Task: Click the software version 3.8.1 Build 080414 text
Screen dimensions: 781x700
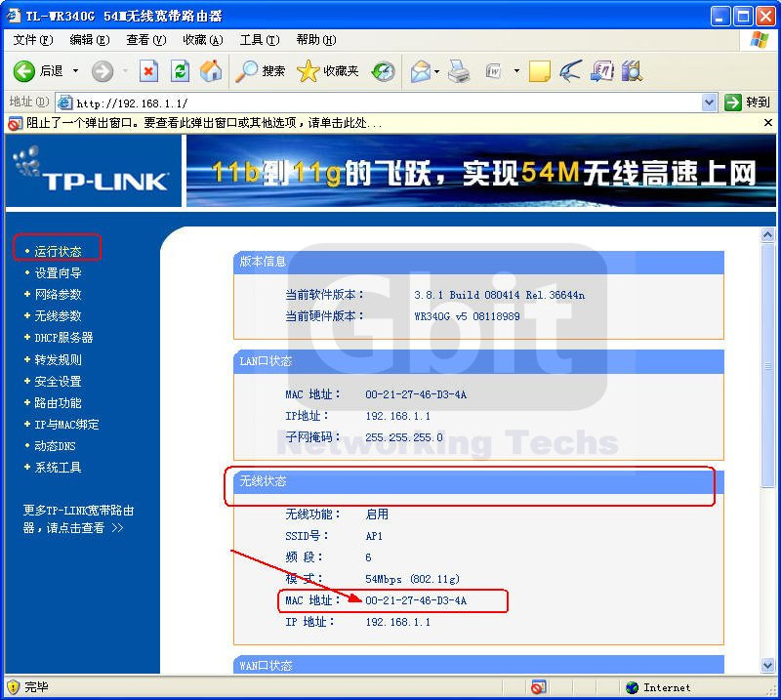Action: point(500,295)
